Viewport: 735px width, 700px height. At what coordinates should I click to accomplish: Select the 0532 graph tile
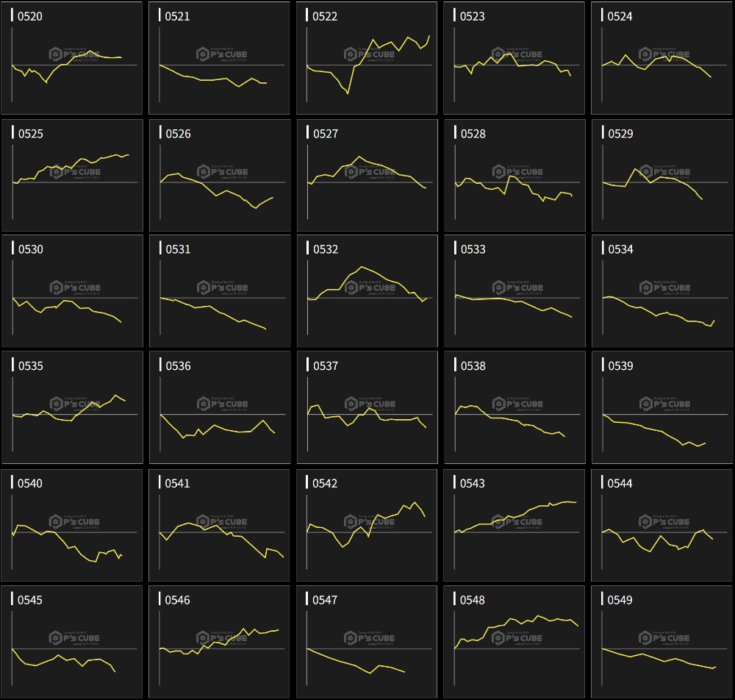point(367,291)
